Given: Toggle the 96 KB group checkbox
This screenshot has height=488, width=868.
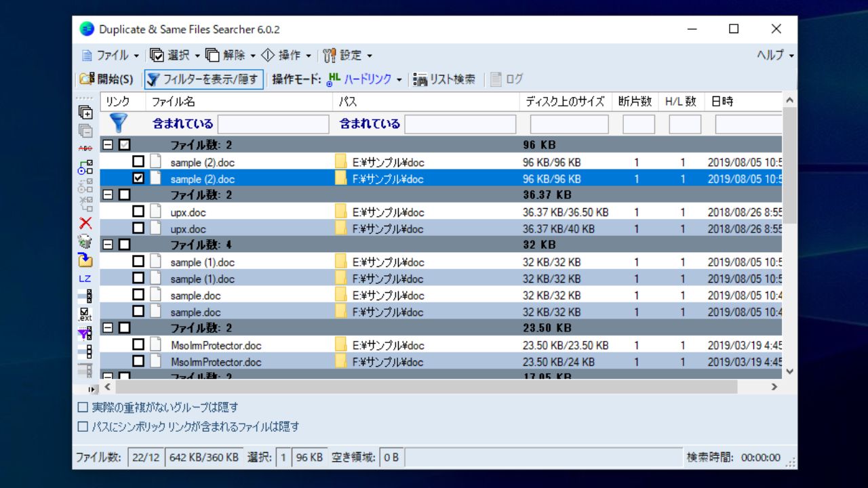Looking at the screenshot, I should [124, 144].
